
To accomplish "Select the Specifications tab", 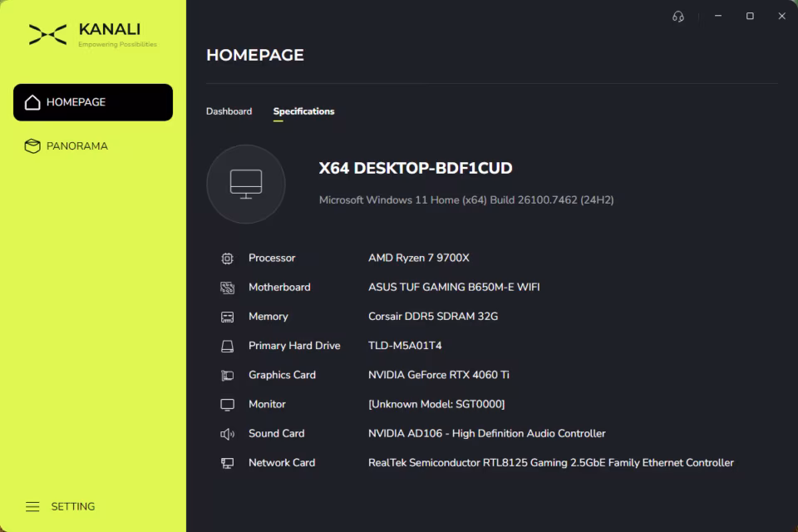I will tap(304, 111).
